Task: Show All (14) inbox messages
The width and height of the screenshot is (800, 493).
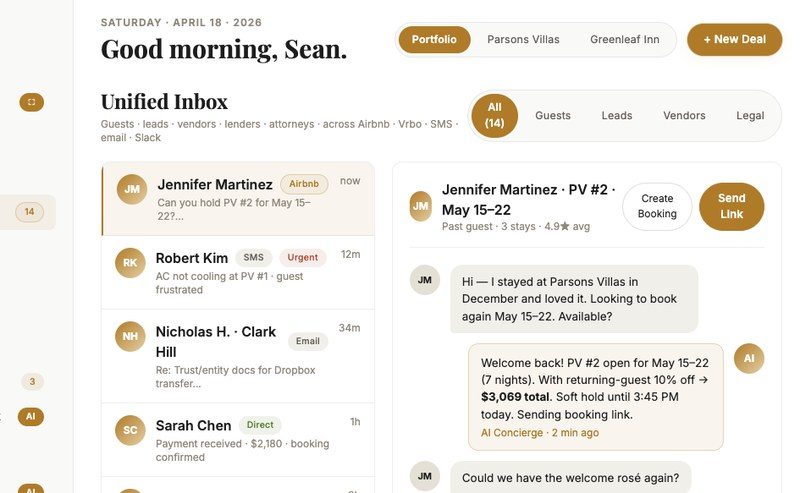Action: (x=494, y=115)
